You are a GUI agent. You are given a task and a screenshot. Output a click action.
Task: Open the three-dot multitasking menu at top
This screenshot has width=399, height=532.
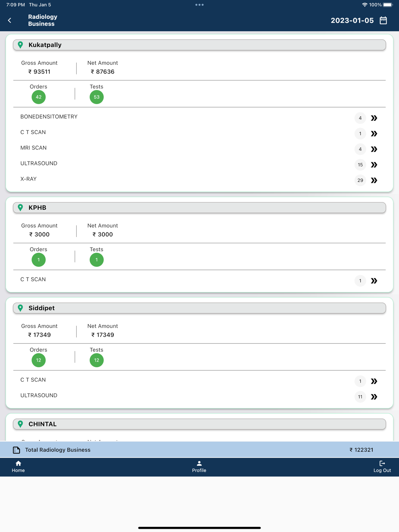pos(199,5)
